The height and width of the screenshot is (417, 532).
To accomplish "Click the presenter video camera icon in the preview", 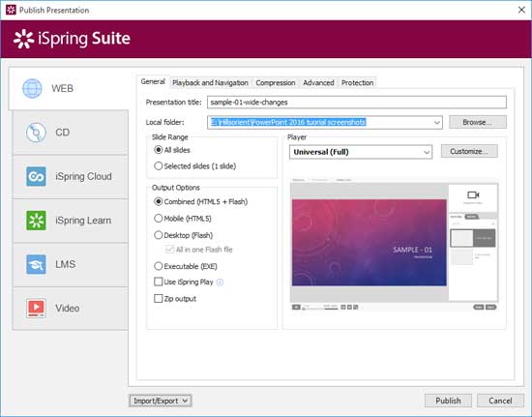I will 473,194.
